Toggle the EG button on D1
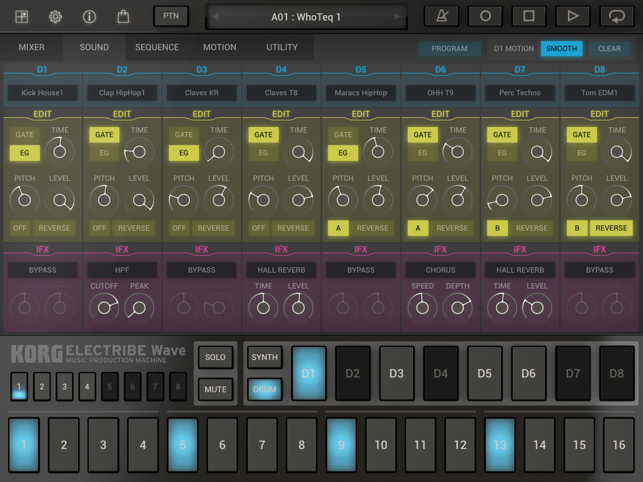This screenshot has width=643, height=482. click(25, 153)
